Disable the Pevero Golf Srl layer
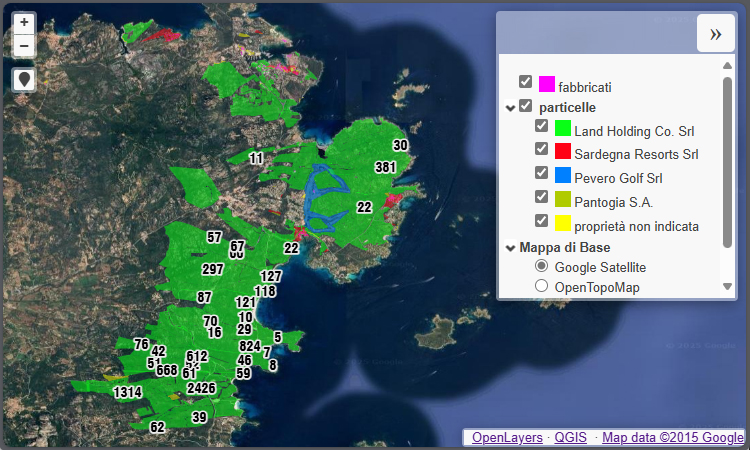 click(541, 173)
